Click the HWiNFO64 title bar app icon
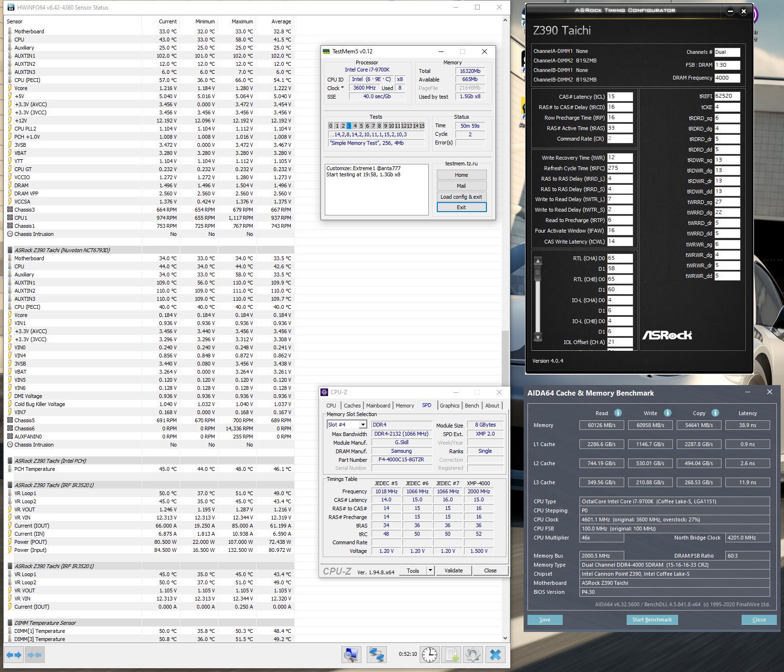This screenshot has width=784, height=672. click(x=10, y=7)
